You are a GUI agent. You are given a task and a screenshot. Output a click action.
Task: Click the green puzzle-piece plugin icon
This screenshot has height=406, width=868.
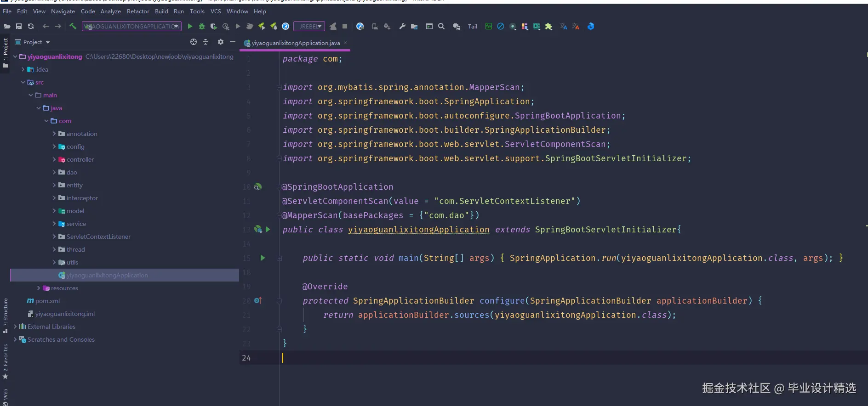548,27
